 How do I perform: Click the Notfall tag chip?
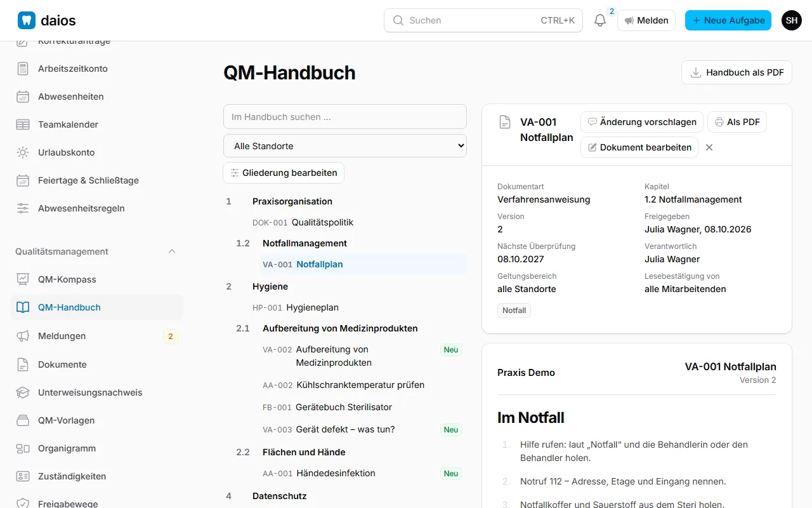(x=514, y=311)
